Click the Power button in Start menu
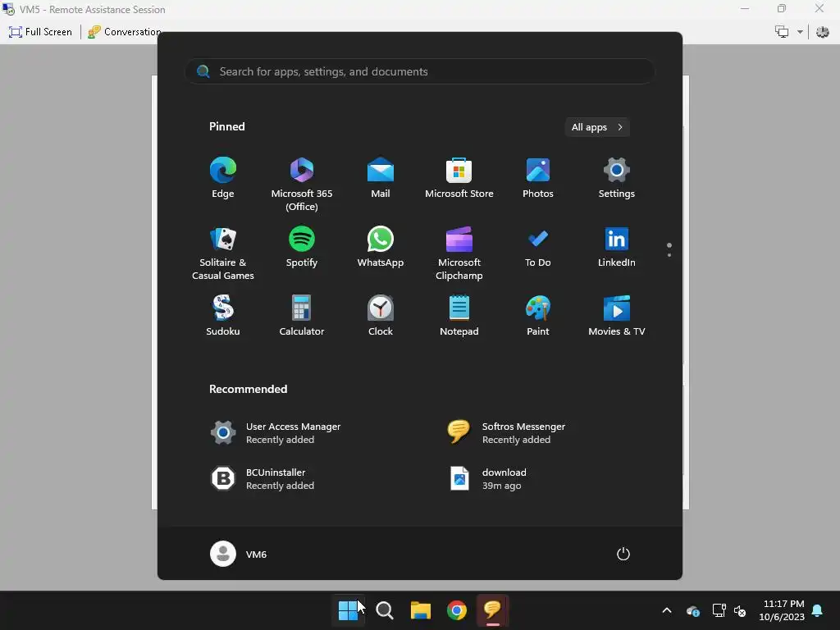This screenshot has height=630, width=840. point(623,554)
